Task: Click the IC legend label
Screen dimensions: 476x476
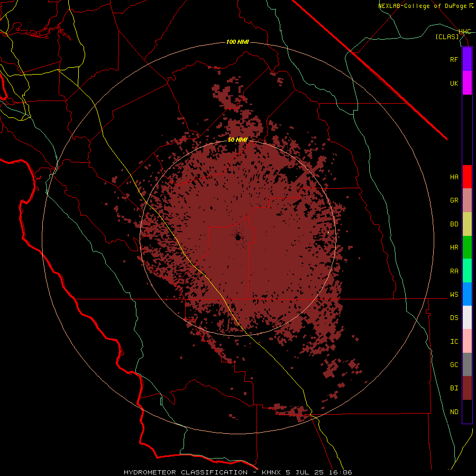Action: tap(454, 342)
